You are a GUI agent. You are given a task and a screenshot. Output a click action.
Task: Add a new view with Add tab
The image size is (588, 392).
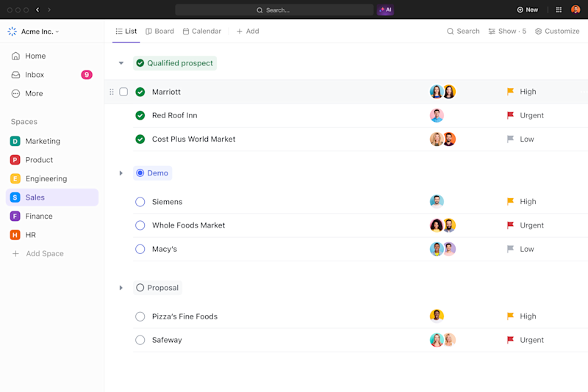[248, 31]
